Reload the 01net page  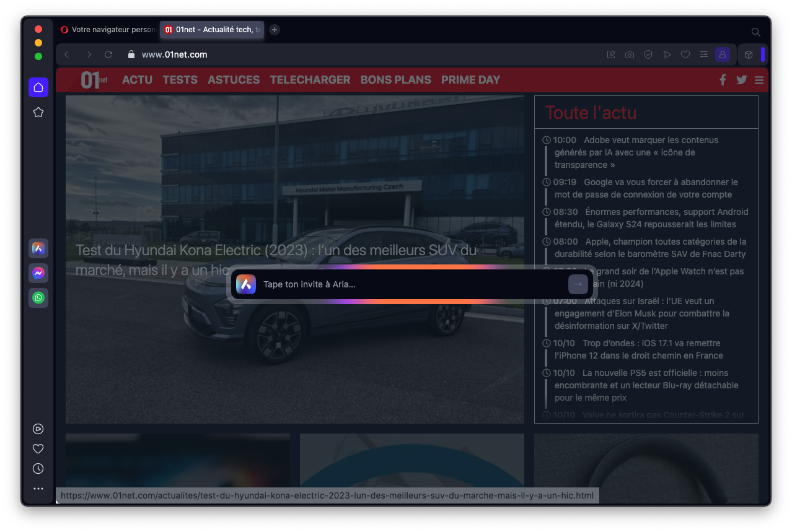(108, 55)
